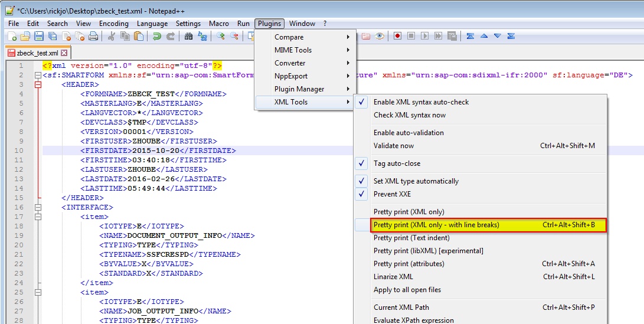Toggle Enable auto-validation option
The width and height of the screenshot is (644, 324).
(x=480, y=133)
